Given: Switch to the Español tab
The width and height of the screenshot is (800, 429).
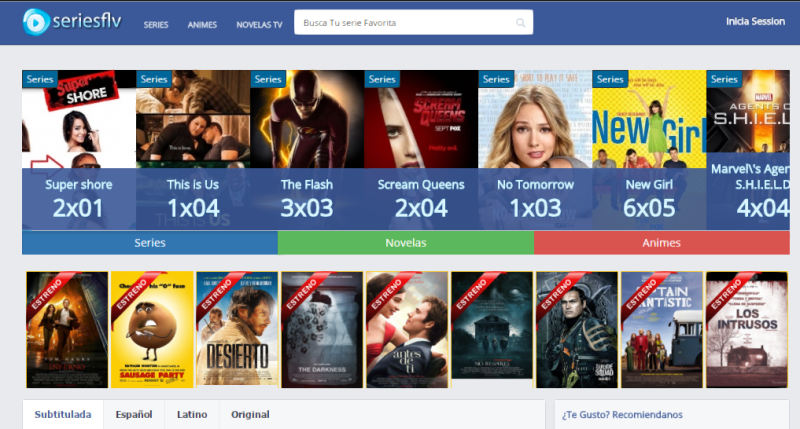Looking at the screenshot, I should (134, 414).
